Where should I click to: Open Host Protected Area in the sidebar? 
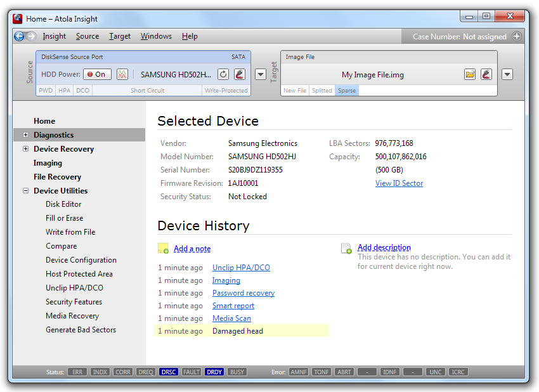79,274
